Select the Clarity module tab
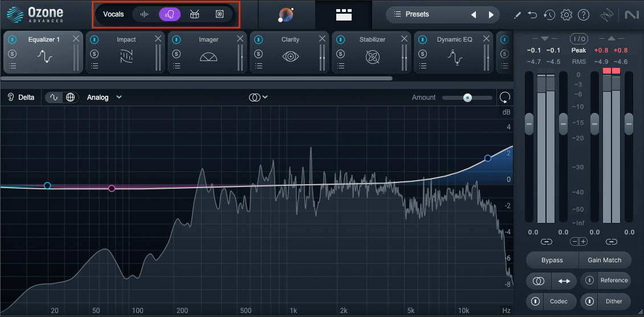Viewport: 644px width, 317px height. click(290, 52)
